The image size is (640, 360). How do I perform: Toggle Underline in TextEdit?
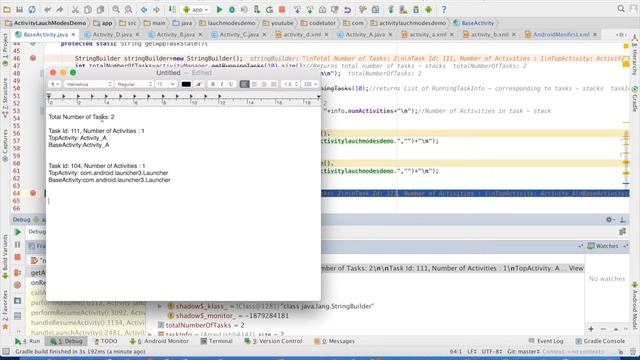pyautogui.click(x=231, y=84)
